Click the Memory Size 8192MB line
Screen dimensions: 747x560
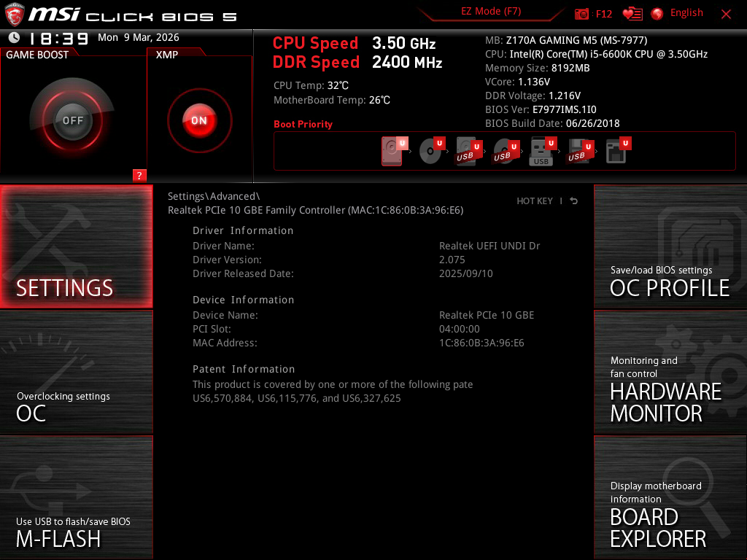click(538, 68)
